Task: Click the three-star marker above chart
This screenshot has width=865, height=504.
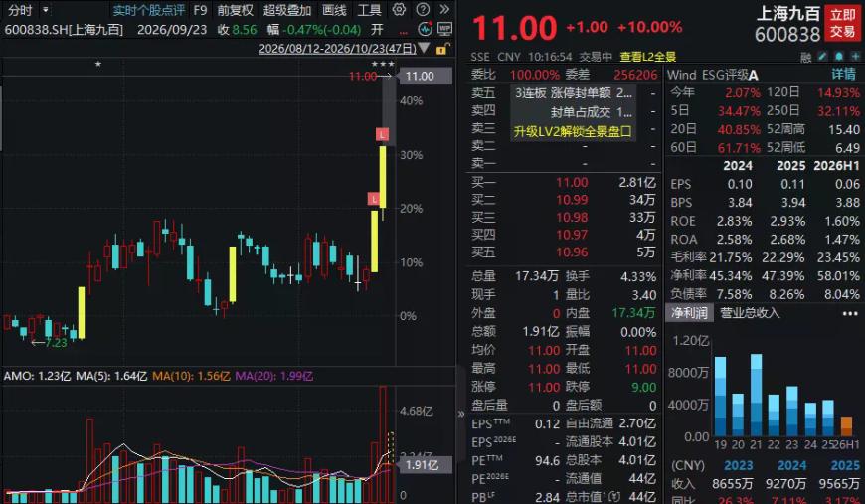Action: 383,64
